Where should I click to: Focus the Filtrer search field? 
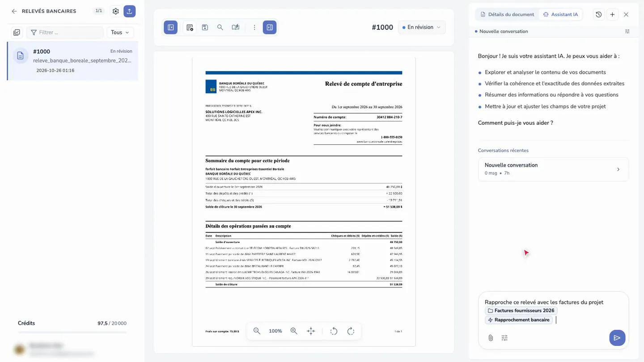pyautogui.click(x=65, y=32)
